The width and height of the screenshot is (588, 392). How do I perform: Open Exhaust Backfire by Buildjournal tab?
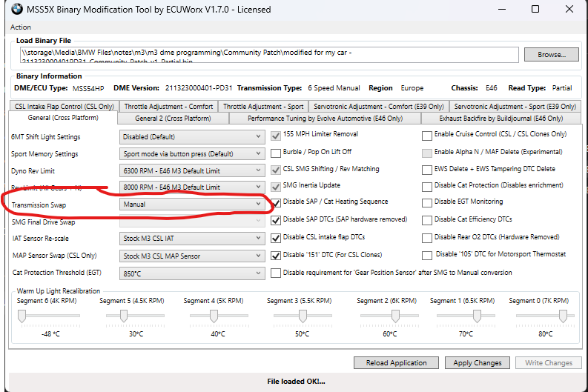[x=501, y=119]
